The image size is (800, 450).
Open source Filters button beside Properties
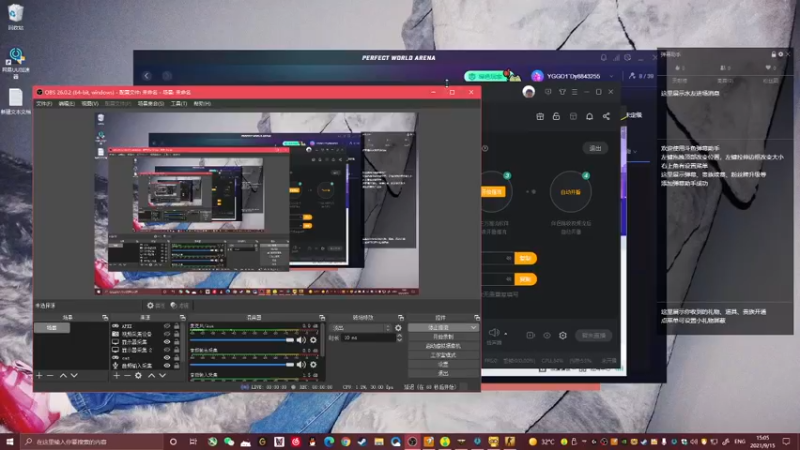[x=180, y=305]
